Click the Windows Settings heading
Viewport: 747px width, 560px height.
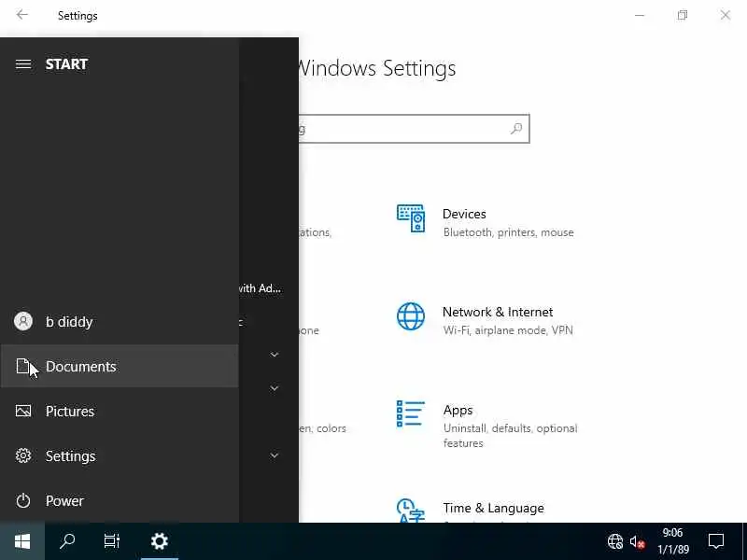[x=376, y=68]
